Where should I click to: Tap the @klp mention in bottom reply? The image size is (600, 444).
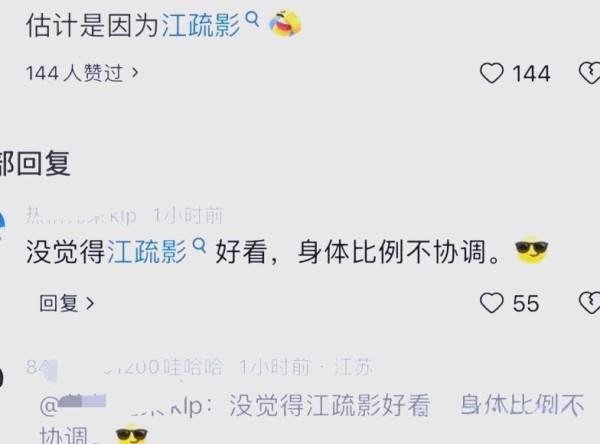pos(121,406)
